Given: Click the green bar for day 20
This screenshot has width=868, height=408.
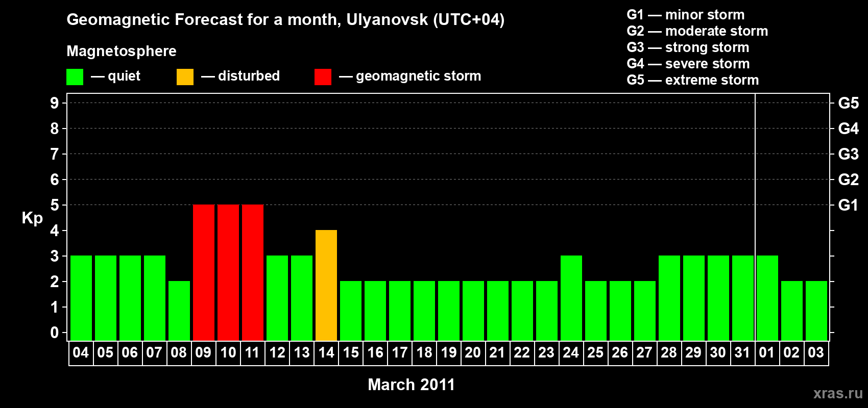Looking at the screenshot, I should point(473,311).
